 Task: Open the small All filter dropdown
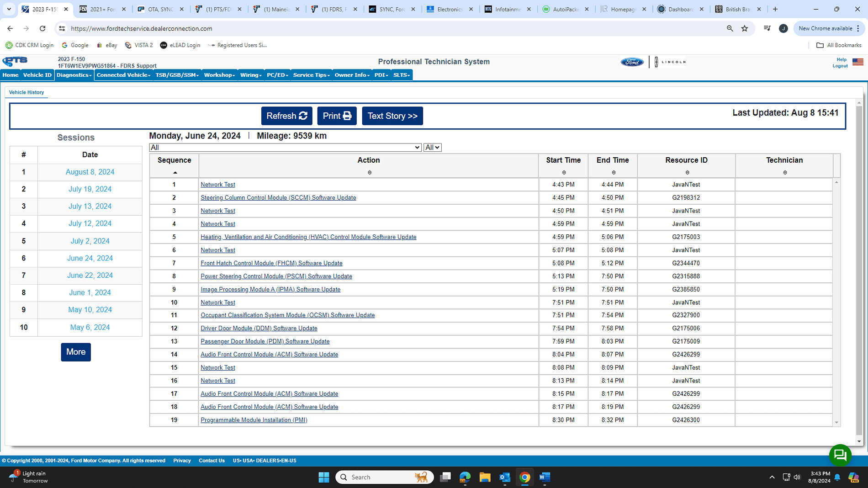432,148
